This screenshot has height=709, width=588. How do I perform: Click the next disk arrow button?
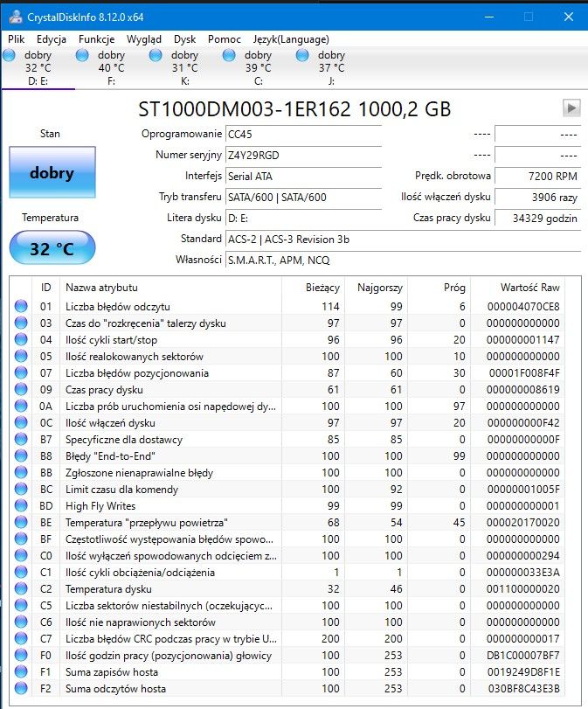pos(571,108)
